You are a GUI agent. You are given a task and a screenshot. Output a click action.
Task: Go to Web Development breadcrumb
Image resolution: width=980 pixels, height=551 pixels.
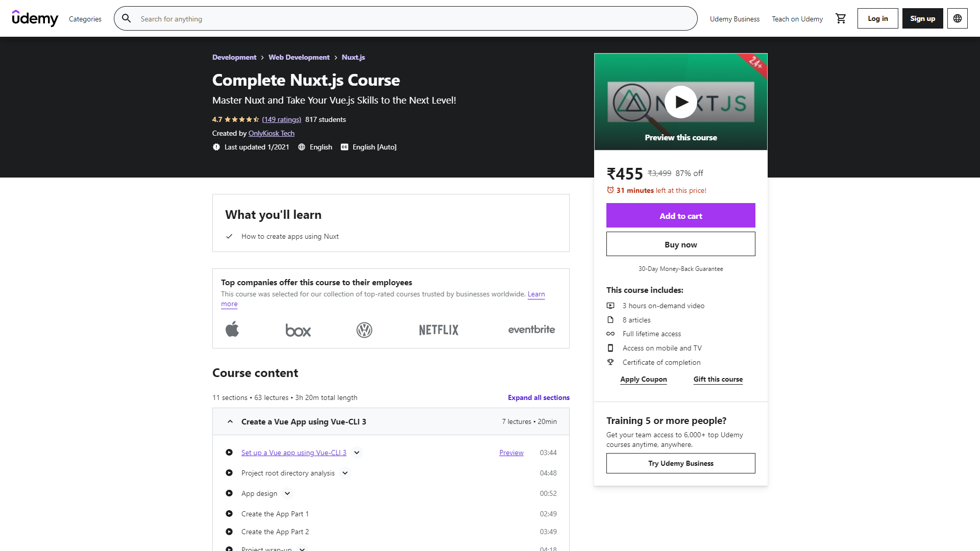(299, 57)
